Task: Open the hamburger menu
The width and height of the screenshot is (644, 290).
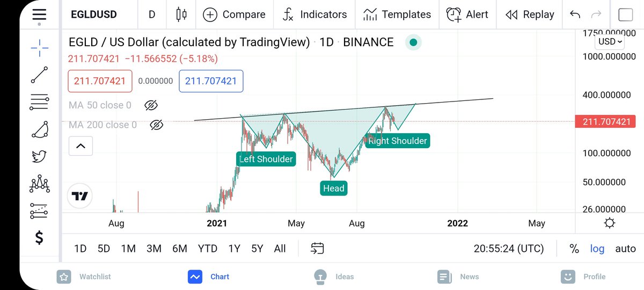Action: (x=39, y=15)
